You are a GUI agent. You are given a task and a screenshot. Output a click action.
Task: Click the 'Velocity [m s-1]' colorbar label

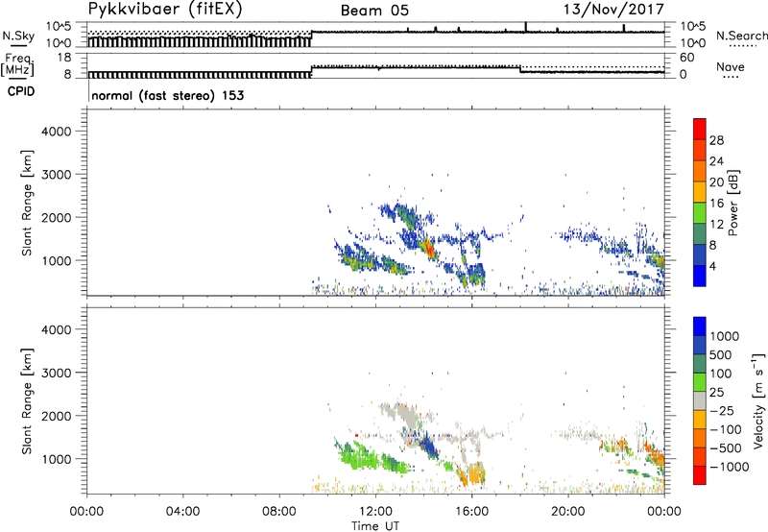(758, 400)
